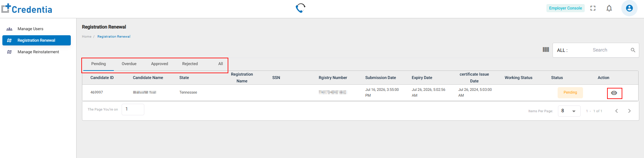The image size is (644, 158).
Task: Open the Items Per Page dropdown
Action: click(x=569, y=111)
